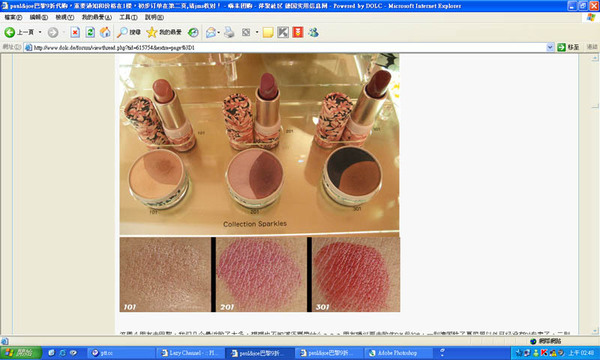
Task: Print the page using printer icon
Action: tap(229, 33)
